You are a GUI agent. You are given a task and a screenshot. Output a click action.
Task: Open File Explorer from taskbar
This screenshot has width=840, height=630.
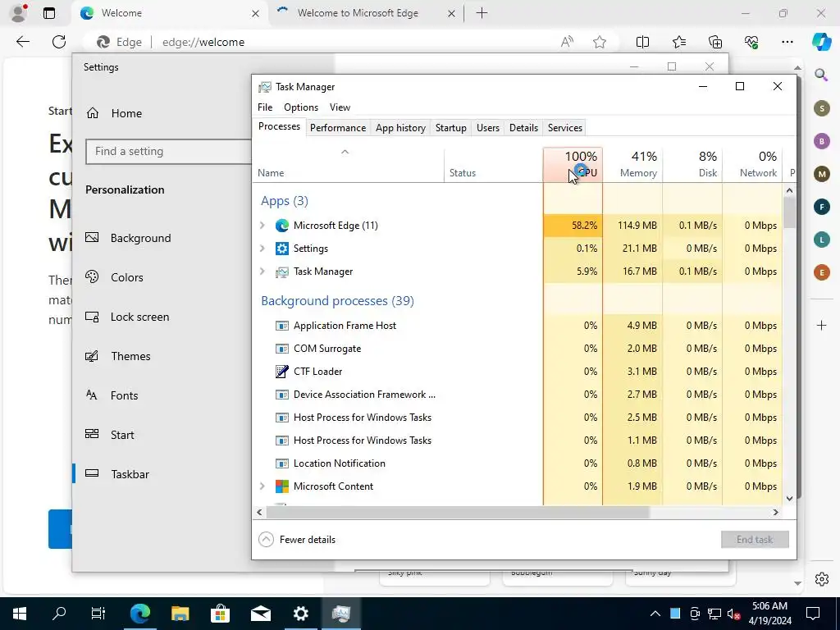click(x=180, y=614)
